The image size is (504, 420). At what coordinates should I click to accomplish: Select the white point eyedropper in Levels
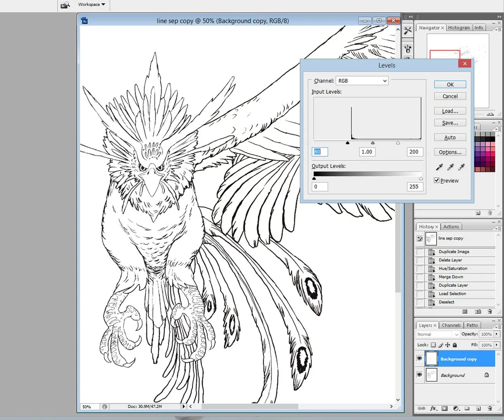coord(461,167)
